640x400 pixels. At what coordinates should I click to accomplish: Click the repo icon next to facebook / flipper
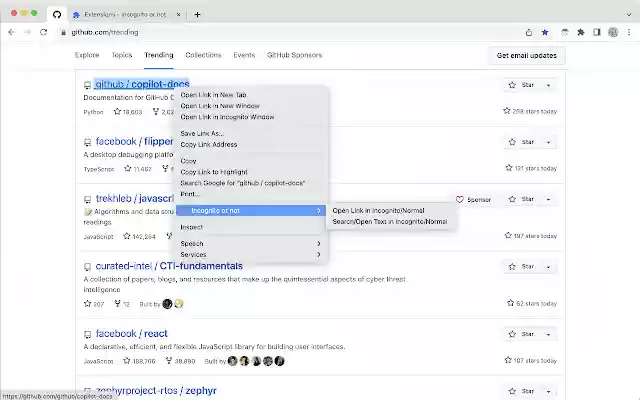point(87,142)
